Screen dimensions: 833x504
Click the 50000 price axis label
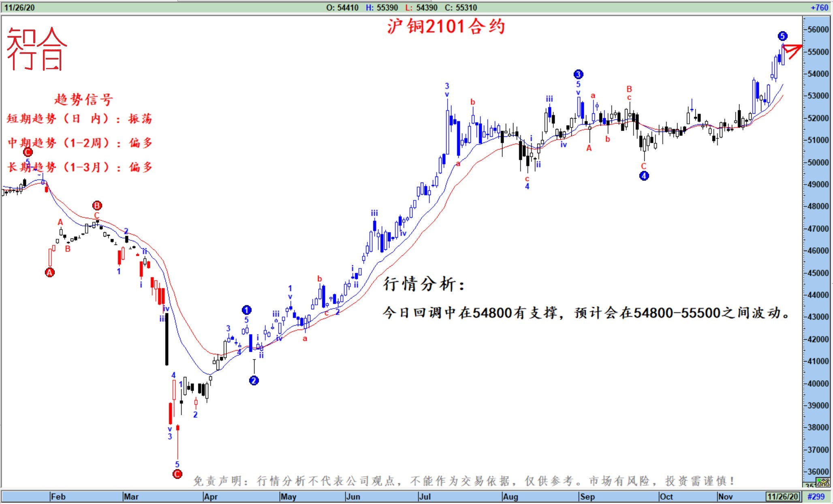[x=818, y=162]
